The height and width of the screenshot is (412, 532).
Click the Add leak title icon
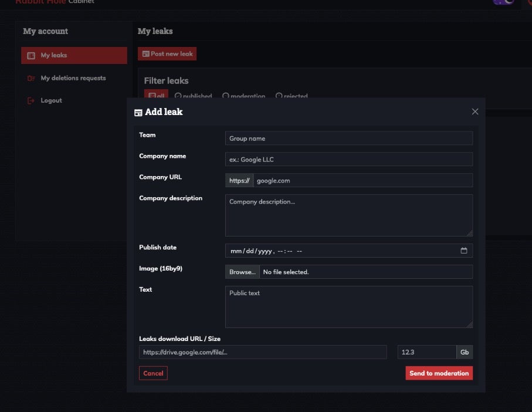(138, 112)
